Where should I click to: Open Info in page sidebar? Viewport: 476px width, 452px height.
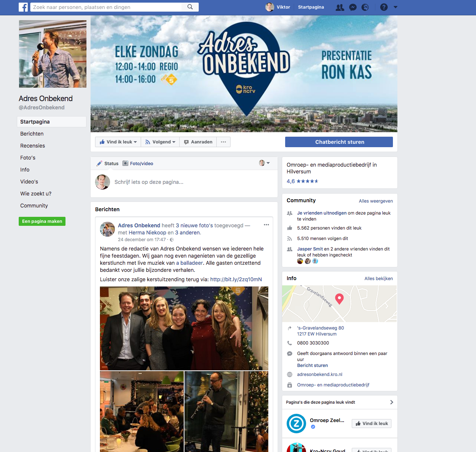(x=25, y=170)
